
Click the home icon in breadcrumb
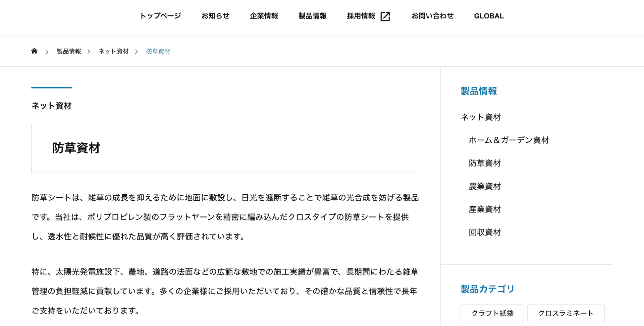pos(34,51)
